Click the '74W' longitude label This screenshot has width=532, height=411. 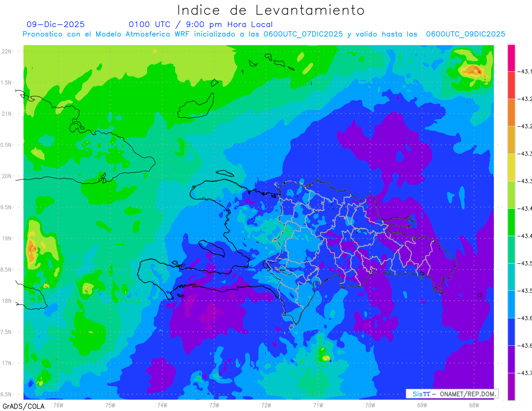(162, 404)
